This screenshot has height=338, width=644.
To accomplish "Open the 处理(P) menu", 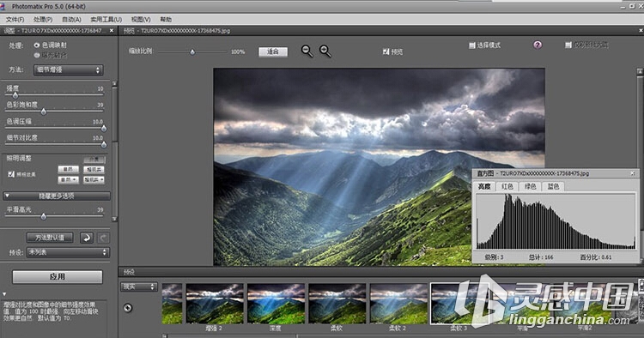I will point(43,19).
